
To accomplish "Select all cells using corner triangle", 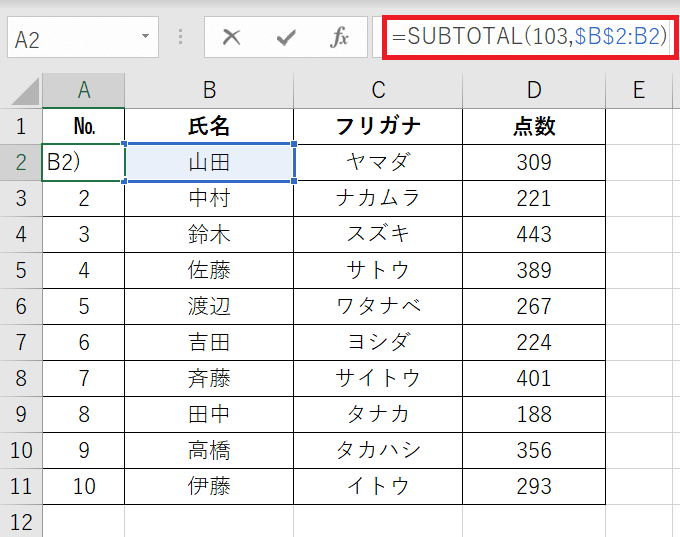I will 26,91.
